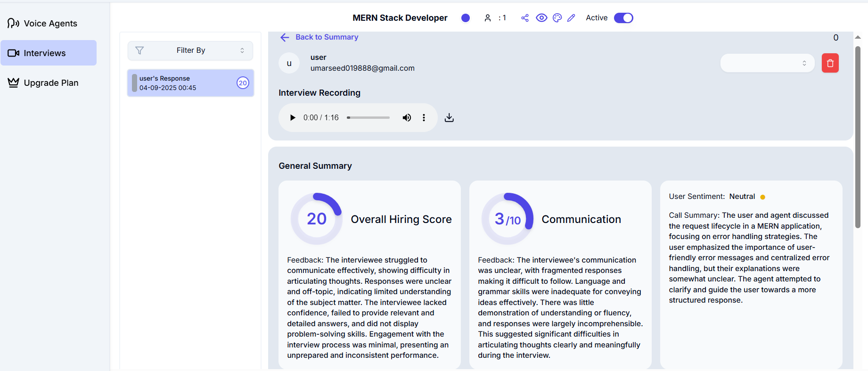Click the eye preview icon in header
This screenshot has width=868, height=371.
coord(541,18)
